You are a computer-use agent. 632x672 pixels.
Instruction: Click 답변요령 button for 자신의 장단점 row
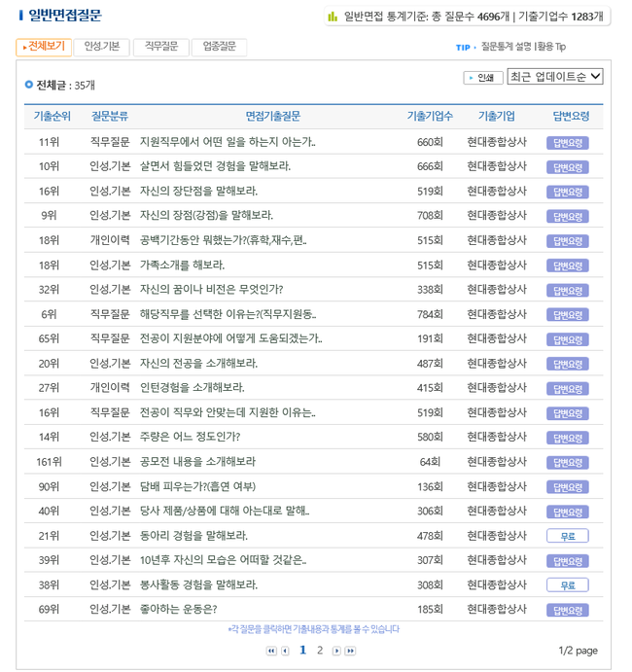[x=567, y=192]
